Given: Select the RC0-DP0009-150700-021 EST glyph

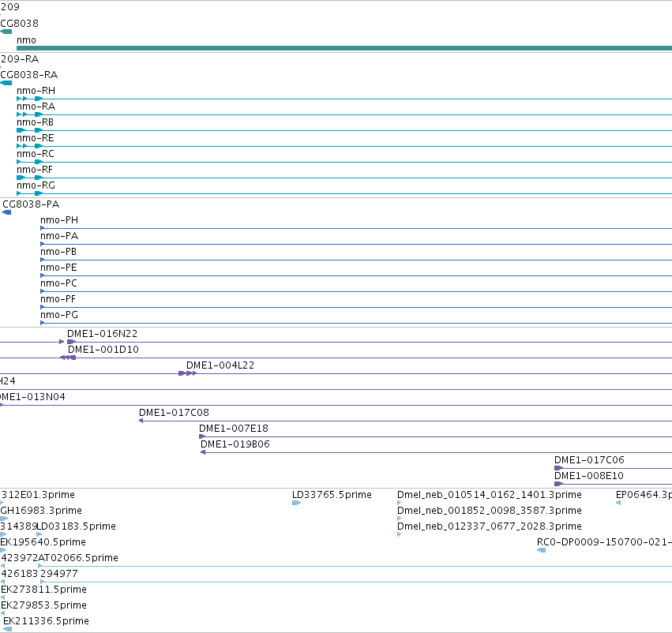Looking at the screenshot, I should tap(541, 550).
